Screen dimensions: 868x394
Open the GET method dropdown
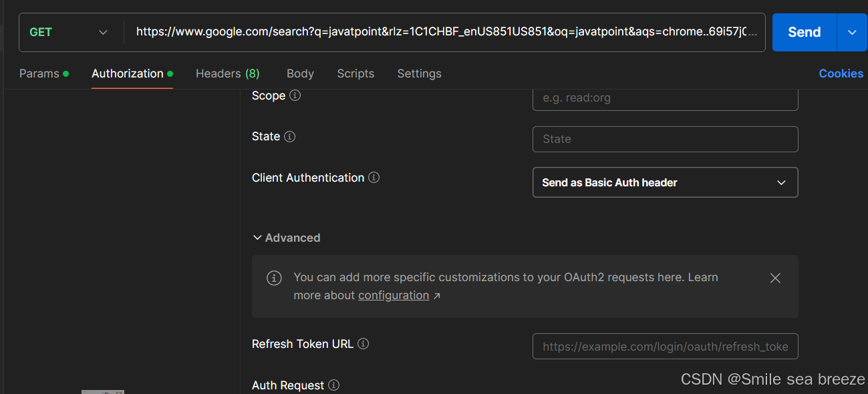(103, 31)
